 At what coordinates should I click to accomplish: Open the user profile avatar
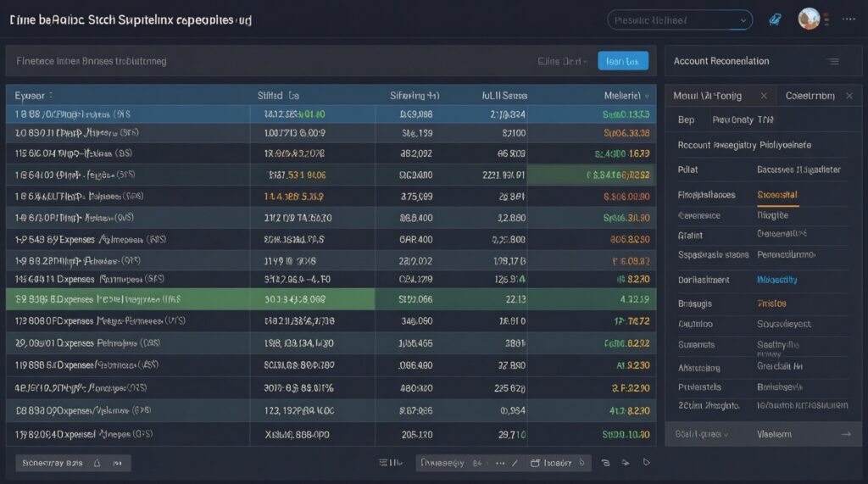click(809, 19)
